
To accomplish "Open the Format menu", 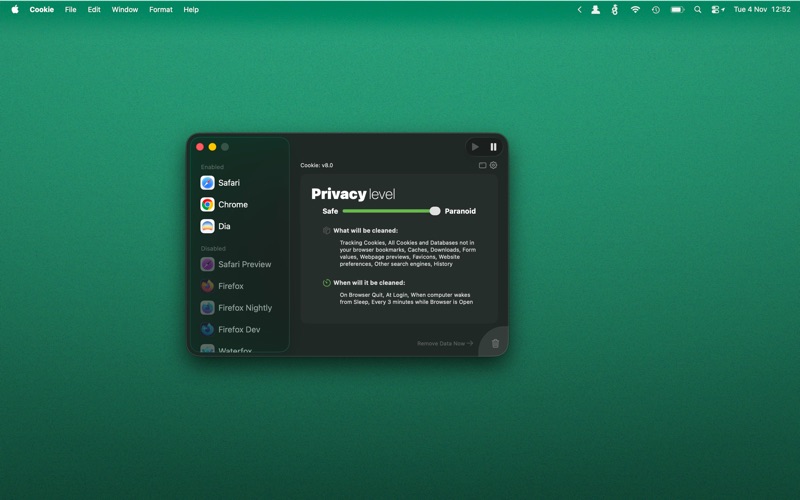I will (161, 9).
